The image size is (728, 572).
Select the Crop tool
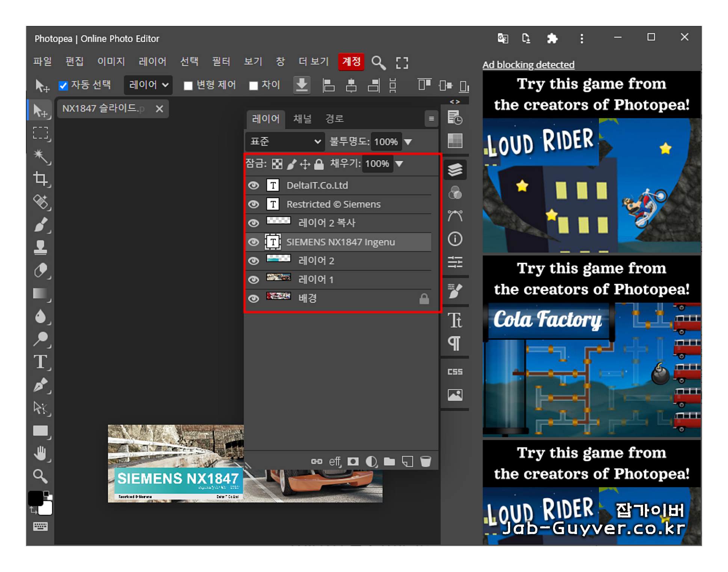[x=40, y=179]
